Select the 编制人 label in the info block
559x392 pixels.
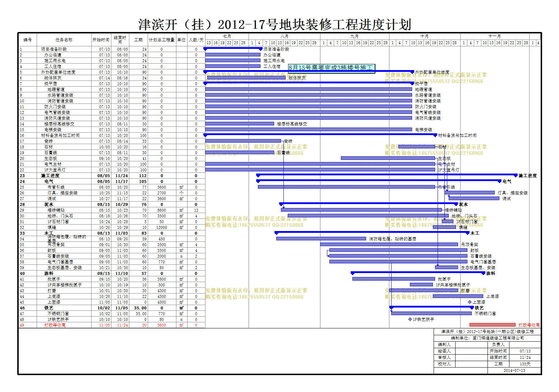tap(444, 345)
